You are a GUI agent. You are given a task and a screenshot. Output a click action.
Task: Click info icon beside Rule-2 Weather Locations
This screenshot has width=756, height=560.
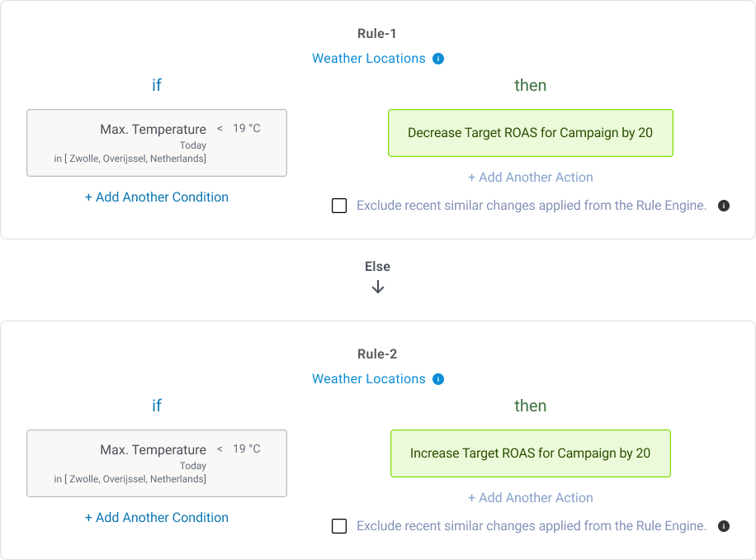tap(438, 379)
